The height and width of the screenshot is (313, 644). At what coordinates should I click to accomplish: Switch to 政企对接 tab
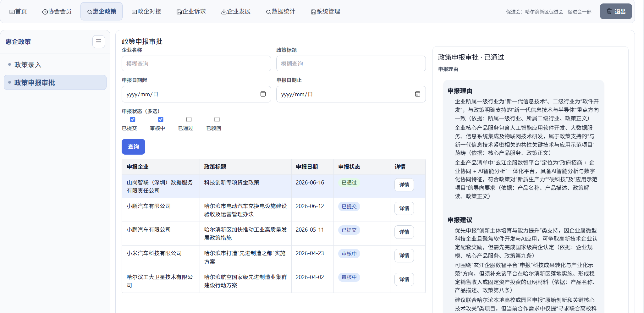tap(146, 12)
